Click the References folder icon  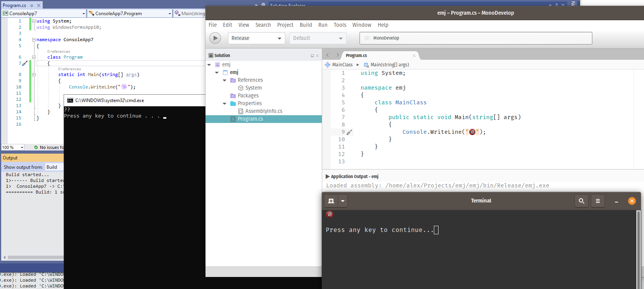pyautogui.click(x=233, y=80)
